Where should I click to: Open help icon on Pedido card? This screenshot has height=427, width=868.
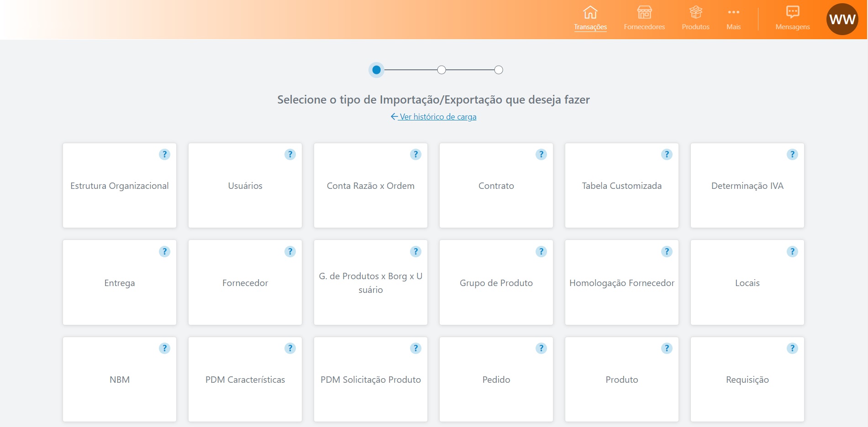pos(541,349)
